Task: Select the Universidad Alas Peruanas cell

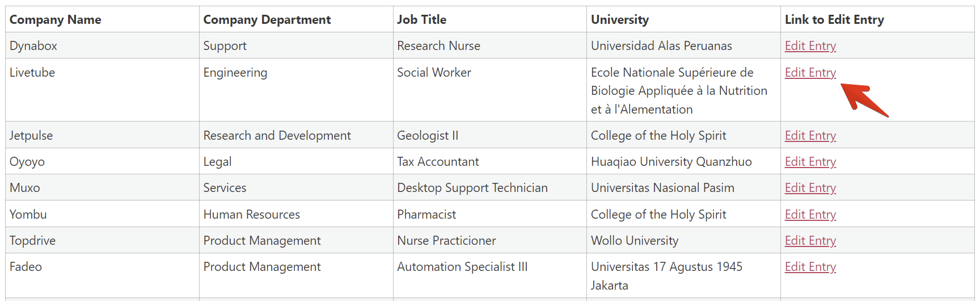Action: (x=661, y=46)
